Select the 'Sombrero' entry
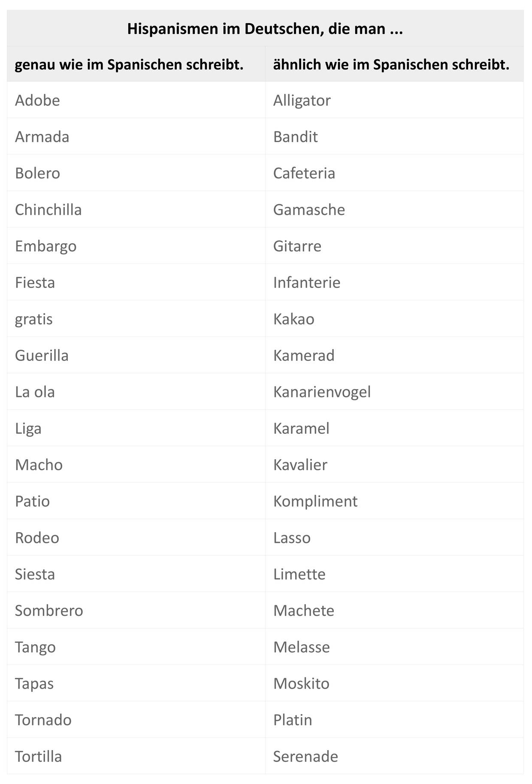 coord(49,611)
